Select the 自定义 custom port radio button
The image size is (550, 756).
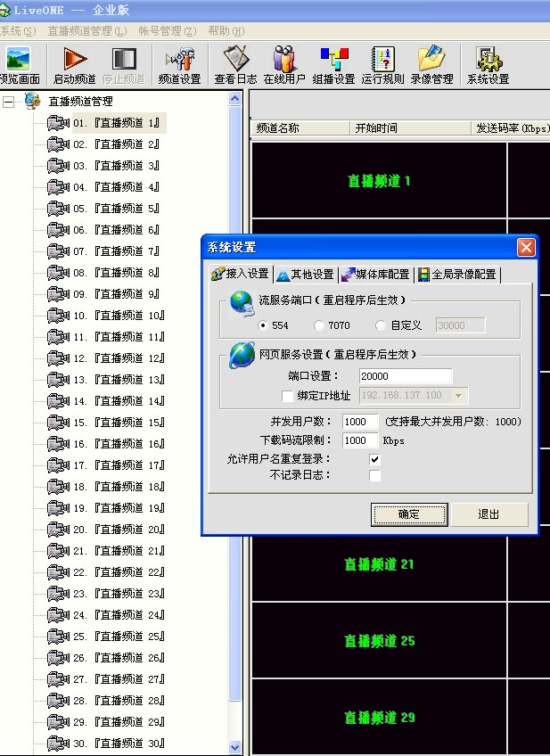(x=382, y=326)
